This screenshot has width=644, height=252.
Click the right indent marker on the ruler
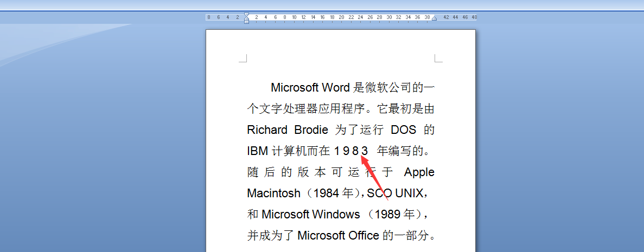click(x=434, y=18)
